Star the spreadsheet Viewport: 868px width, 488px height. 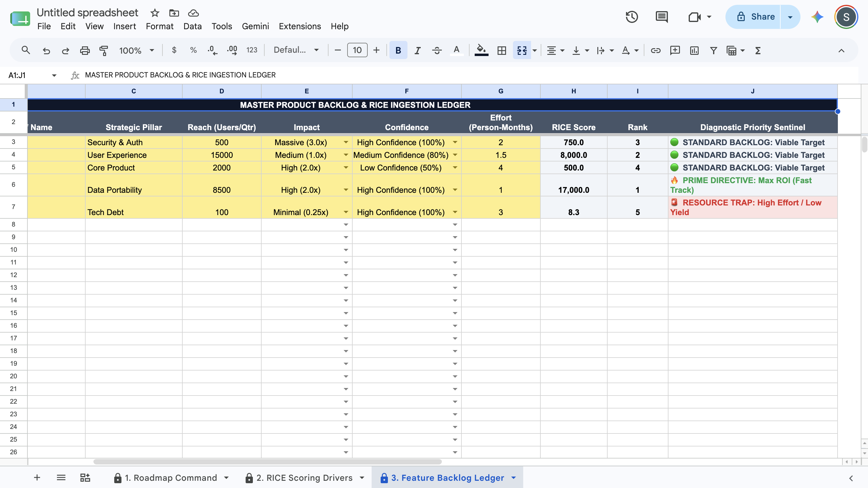click(155, 13)
